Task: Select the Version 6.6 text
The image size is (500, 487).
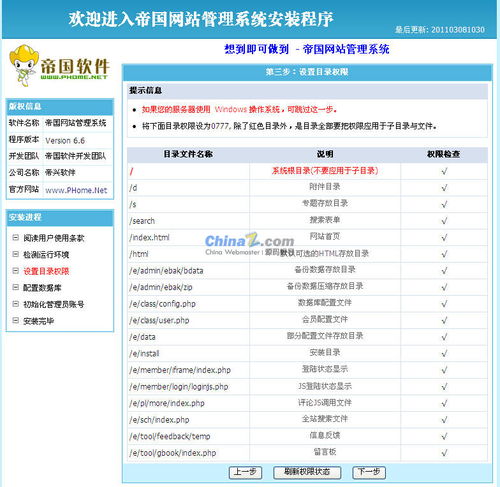Action: pos(65,141)
